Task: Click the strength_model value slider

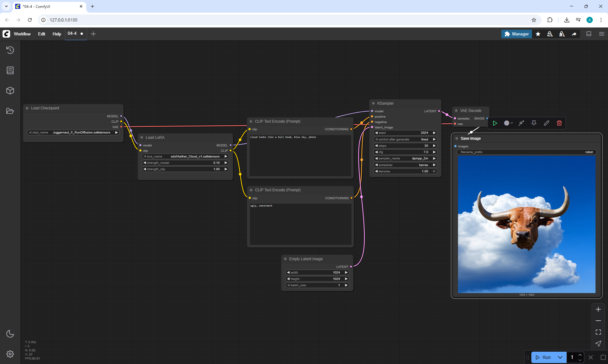Action: (x=185, y=163)
